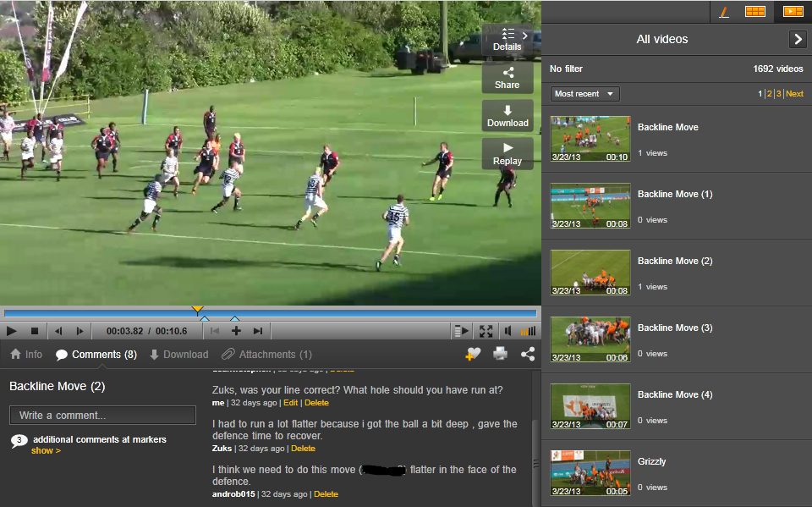Click the Download overlay button

pos(507,116)
